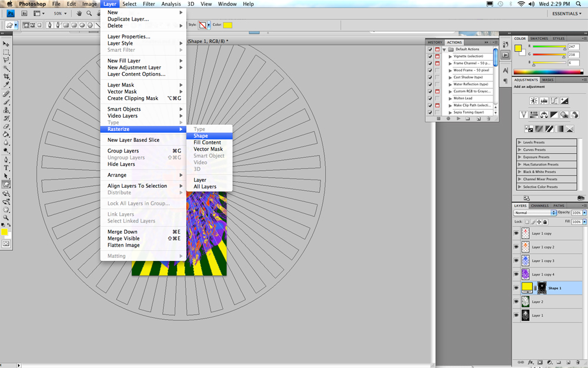Select the Horizontal Type tool
The height and width of the screenshot is (368, 588).
pyautogui.click(x=6, y=168)
